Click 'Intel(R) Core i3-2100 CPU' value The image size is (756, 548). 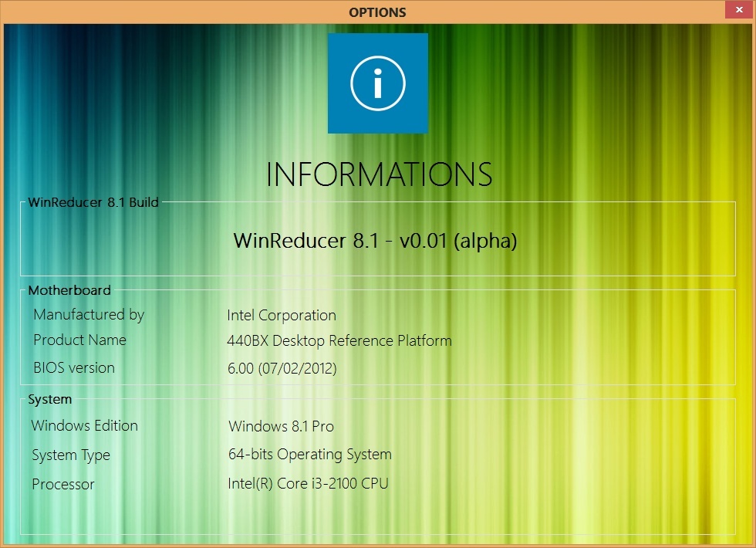308,484
